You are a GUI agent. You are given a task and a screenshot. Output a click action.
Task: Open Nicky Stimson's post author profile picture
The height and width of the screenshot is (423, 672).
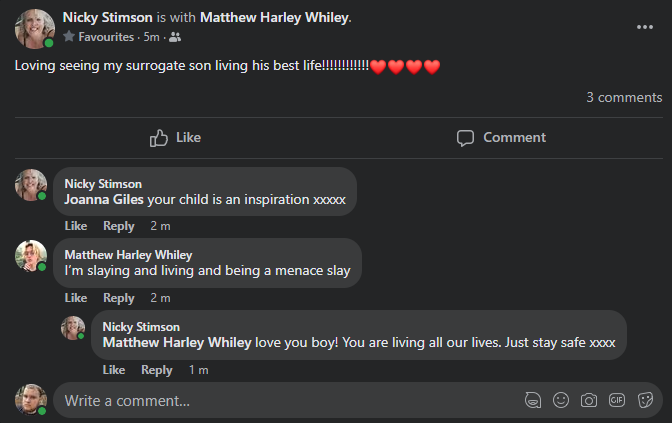pos(34,28)
